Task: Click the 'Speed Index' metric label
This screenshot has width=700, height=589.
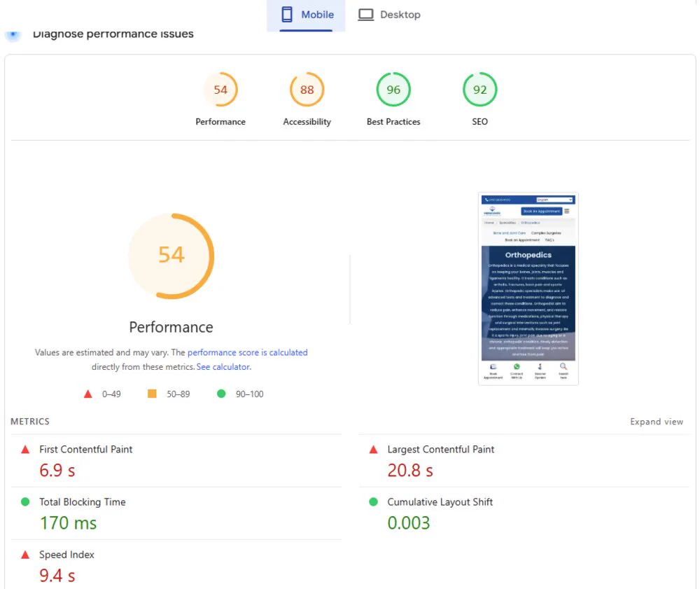Action: [x=66, y=555]
